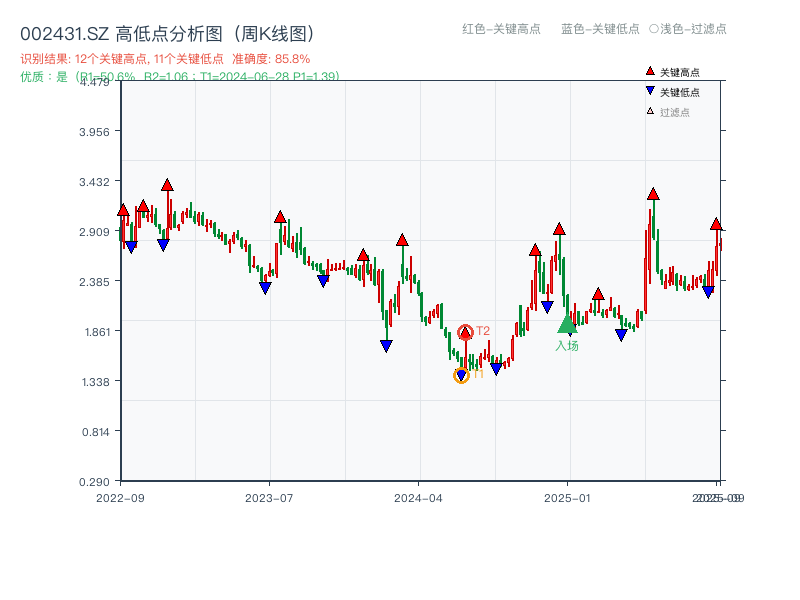Click the tall red triangle near the 2025 rally
Image resolution: width=800 pixels, height=600 pixels.
click(x=654, y=195)
